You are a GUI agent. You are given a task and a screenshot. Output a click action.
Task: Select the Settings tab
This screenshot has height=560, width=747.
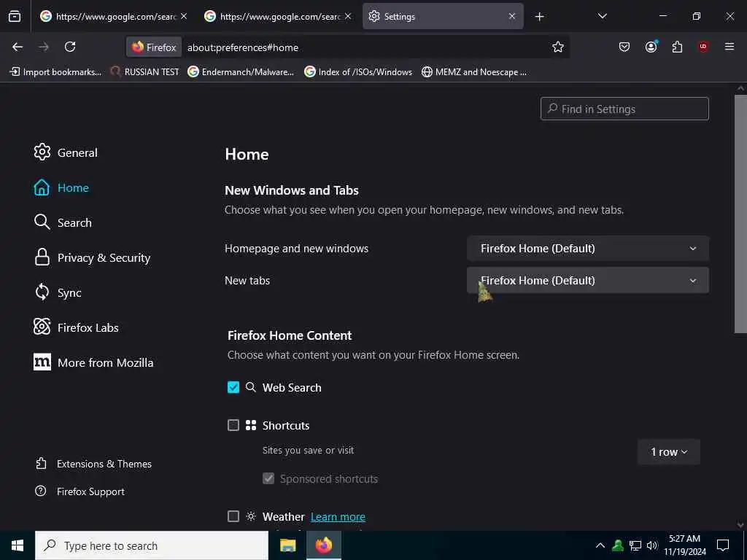[443, 16]
